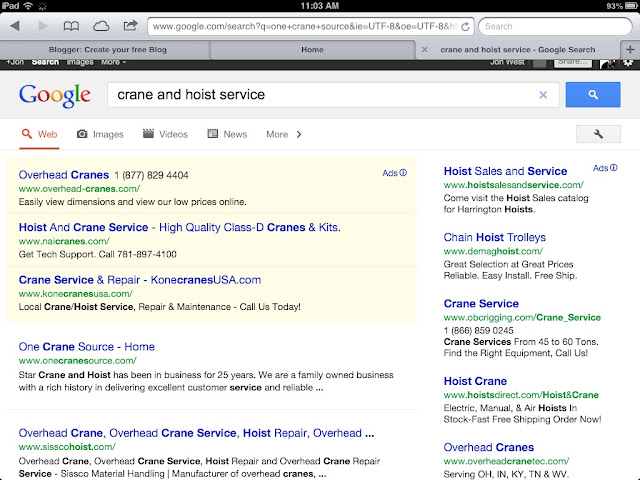The height and width of the screenshot is (480, 640).
Task: Open search tools wrench button
Action: 598,134
